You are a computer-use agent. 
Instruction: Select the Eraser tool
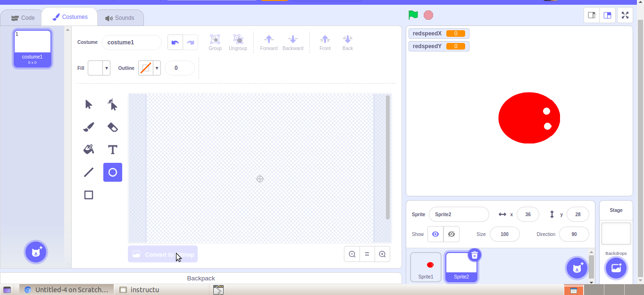112,126
